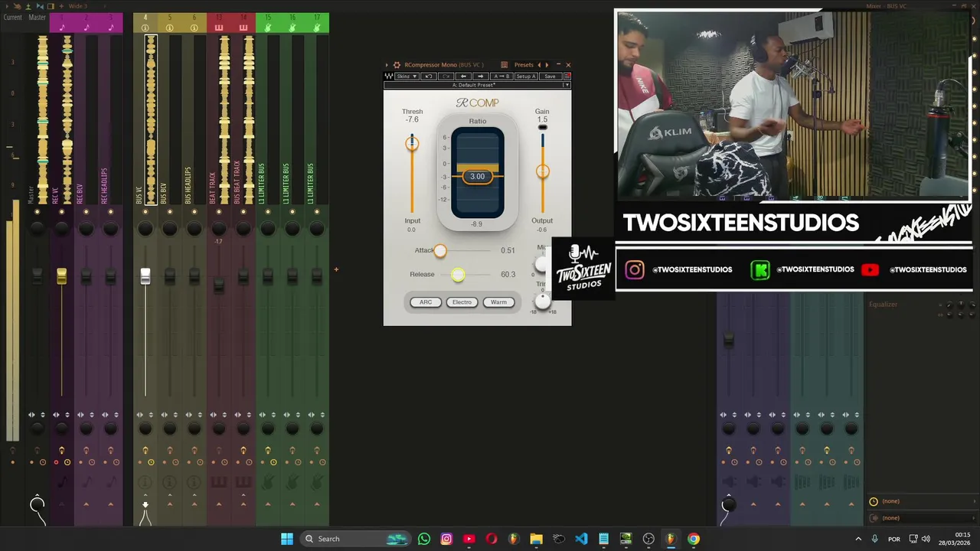
Task: Open the RCompressor plugin options gear icon
Action: point(397,65)
